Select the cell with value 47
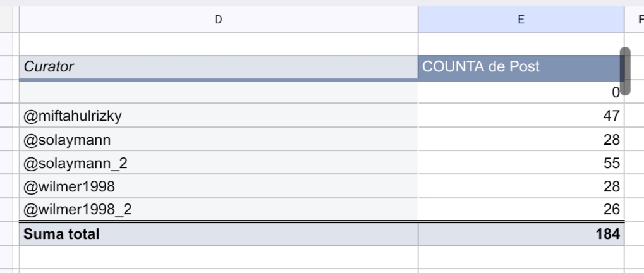The image size is (644, 273). (521, 116)
